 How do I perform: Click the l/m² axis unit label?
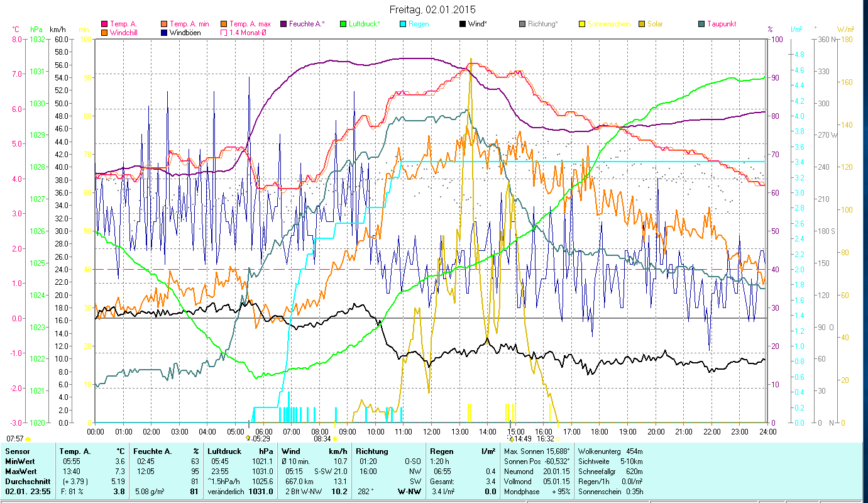pos(796,29)
